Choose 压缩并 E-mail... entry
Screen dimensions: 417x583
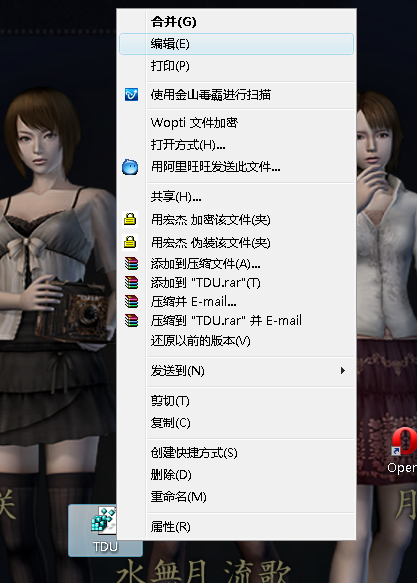pos(236,301)
